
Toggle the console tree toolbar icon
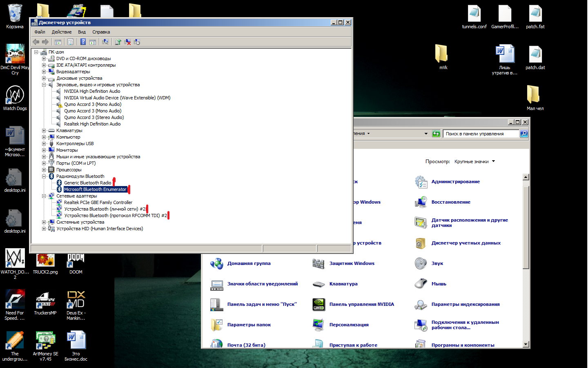58,42
